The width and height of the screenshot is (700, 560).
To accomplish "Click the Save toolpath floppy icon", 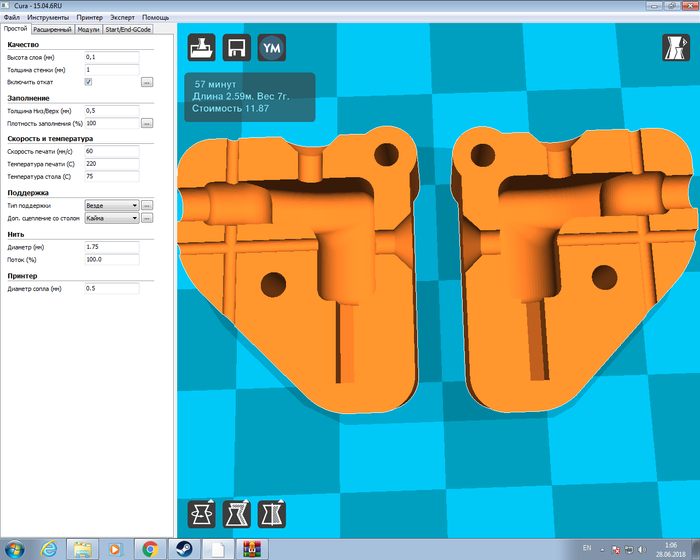I will (237, 48).
